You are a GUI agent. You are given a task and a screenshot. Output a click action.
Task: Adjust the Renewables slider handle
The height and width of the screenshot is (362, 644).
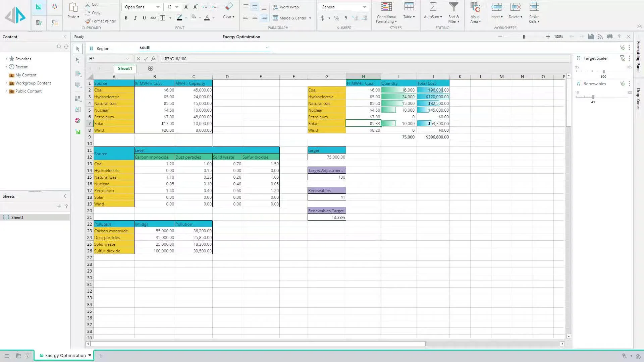(593, 97)
